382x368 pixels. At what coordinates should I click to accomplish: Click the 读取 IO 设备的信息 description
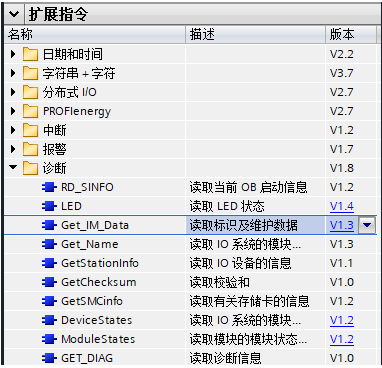pos(240,263)
